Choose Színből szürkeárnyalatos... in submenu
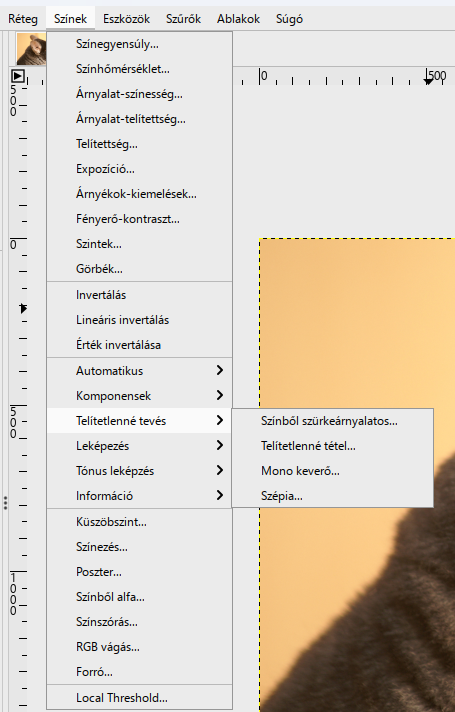Screen dimensions: 455x712 tap(332, 421)
